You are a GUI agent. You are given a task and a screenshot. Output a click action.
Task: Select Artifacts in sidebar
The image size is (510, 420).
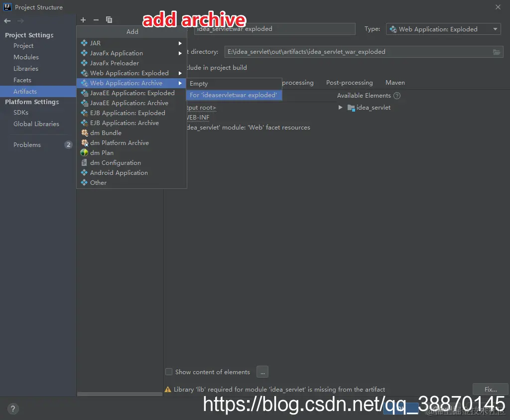click(x=38, y=91)
